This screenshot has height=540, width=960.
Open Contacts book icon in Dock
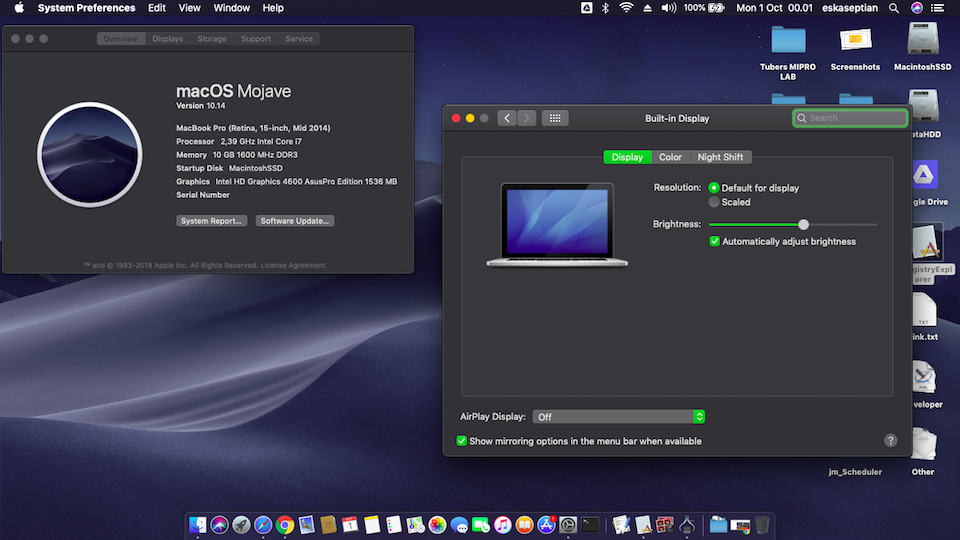(x=328, y=525)
